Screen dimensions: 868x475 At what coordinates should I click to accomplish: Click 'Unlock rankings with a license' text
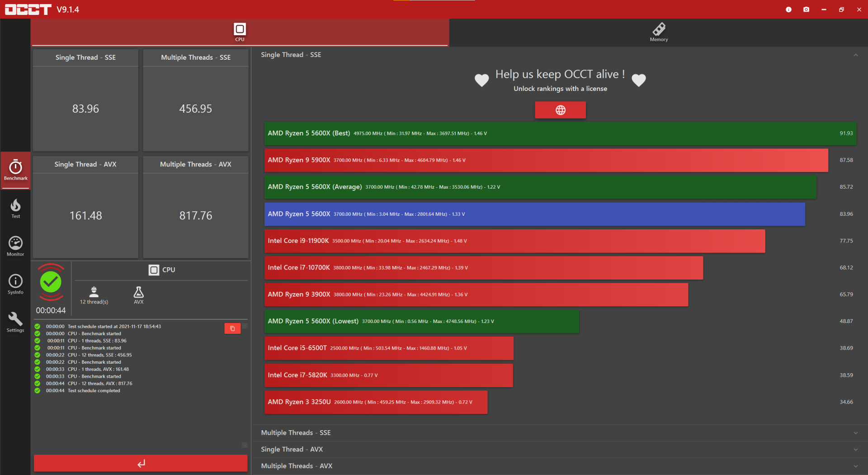click(560, 89)
